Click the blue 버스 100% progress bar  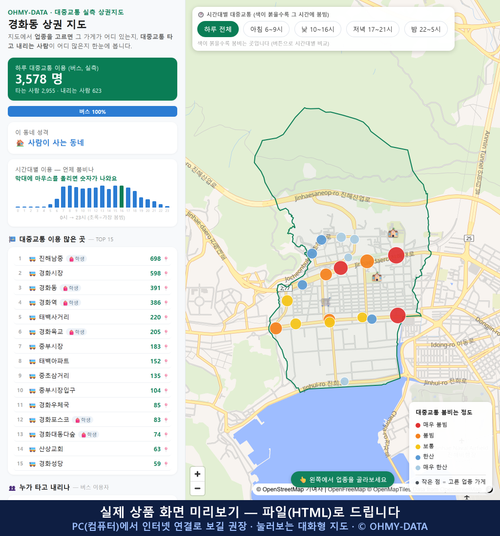(93, 112)
